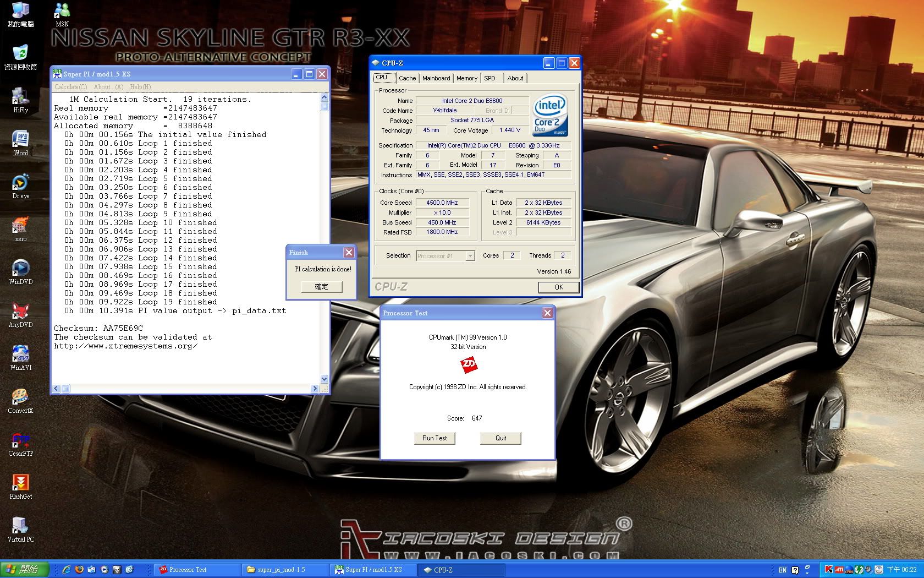Screen dimensions: 924x578
Task: Switch to CPU-Z taskbar button
Action: 461,570
